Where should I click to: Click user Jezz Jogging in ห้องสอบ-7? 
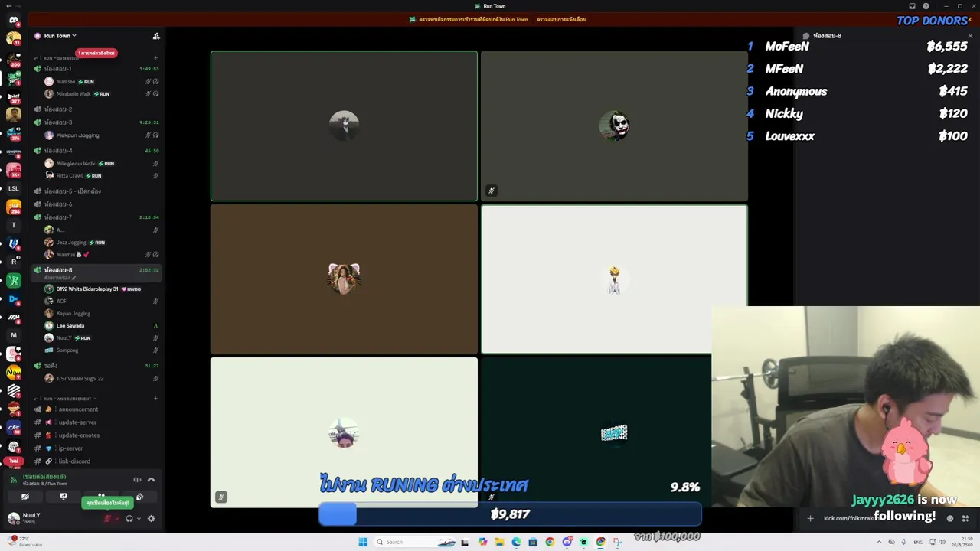click(102, 243)
